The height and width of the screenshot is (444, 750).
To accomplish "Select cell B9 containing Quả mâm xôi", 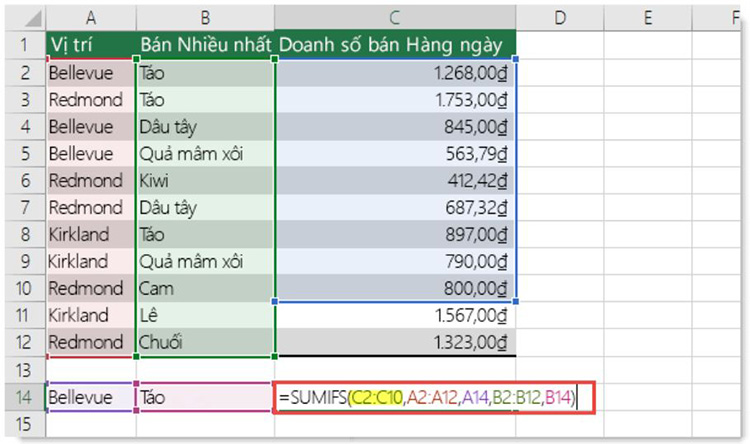I will [x=205, y=261].
